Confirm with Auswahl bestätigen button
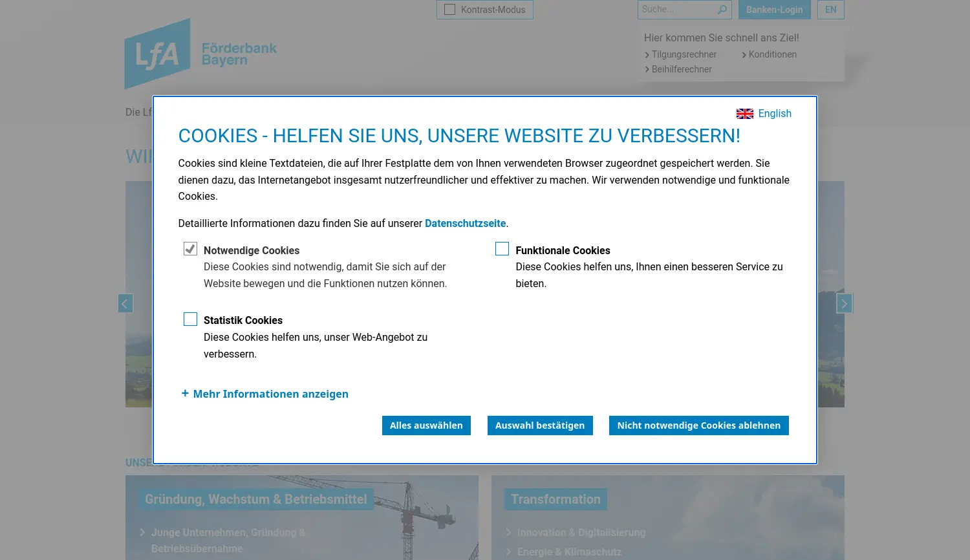Image resolution: width=970 pixels, height=560 pixels. point(540,425)
